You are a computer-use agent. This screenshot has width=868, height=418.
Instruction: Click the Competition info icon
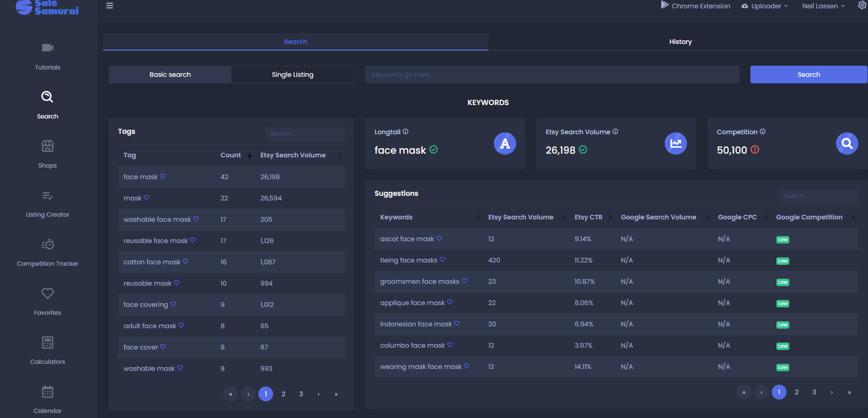pos(762,131)
